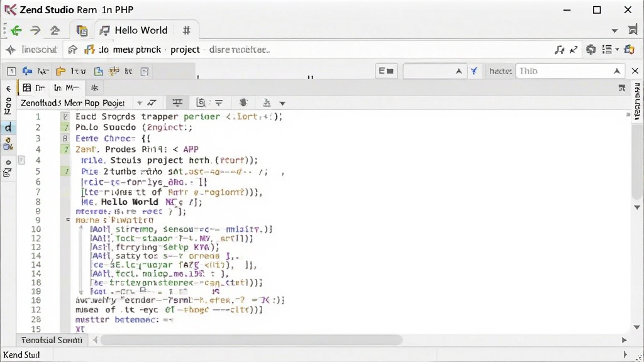
Task: Toggle the green gutter marker on line 5
Action: point(65,171)
